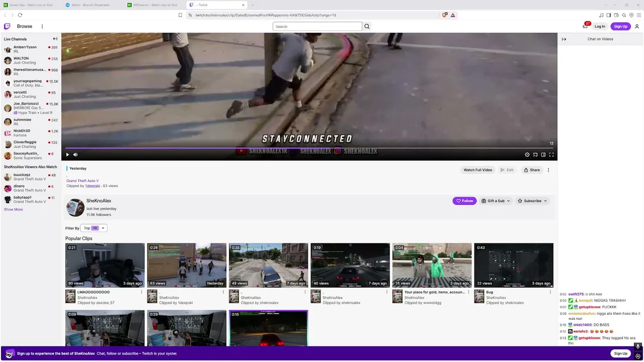644x362 pixels.
Task: Open options for the LMAOOOOOOOOO clip
Action: point(141,292)
